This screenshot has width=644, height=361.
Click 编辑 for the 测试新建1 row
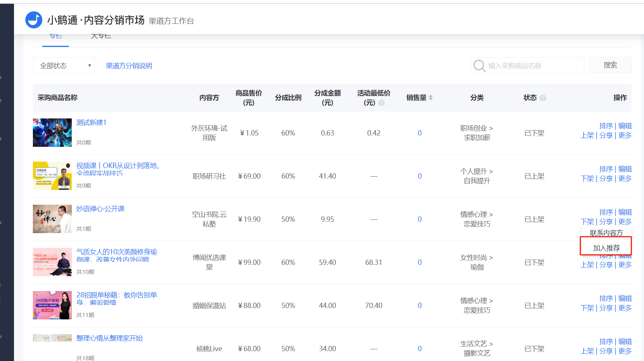pos(625,126)
